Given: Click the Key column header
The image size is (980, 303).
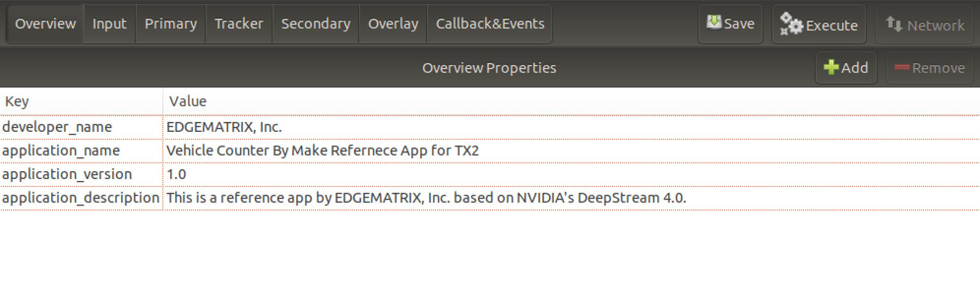Looking at the screenshot, I should coord(81,101).
